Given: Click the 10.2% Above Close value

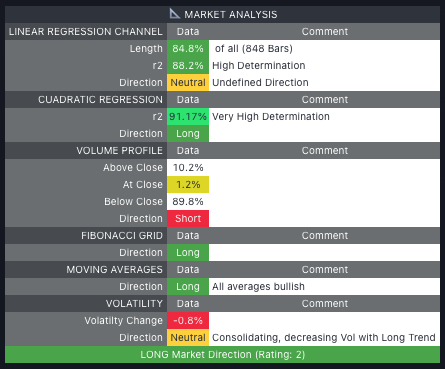Looking at the screenshot, I should (188, 168).
